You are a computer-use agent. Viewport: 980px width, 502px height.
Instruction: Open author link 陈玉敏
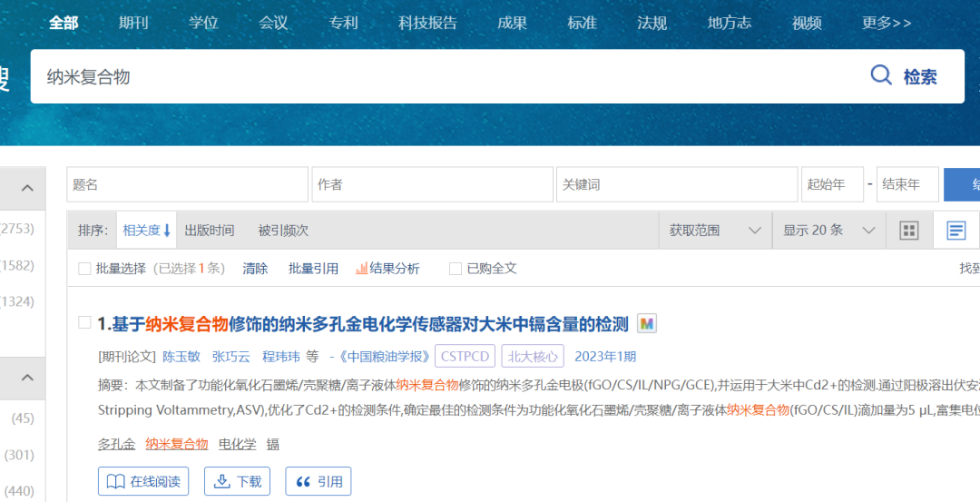[x=181, y=357]
